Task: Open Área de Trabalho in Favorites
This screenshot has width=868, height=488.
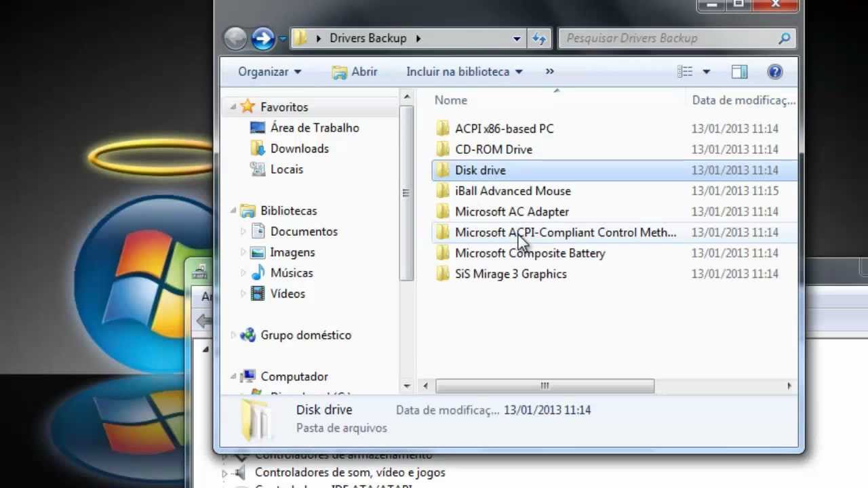Action: 315,127
